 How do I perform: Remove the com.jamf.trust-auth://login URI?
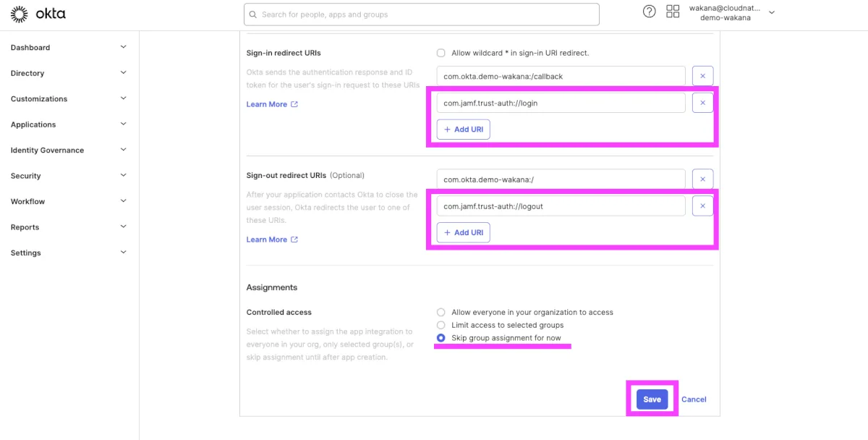click(702, 103)
